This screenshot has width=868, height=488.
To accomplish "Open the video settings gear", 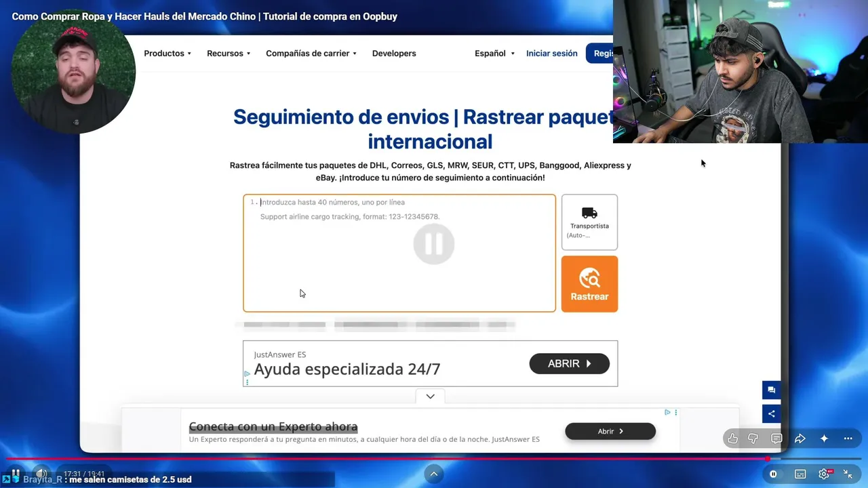I will point(825,474).
